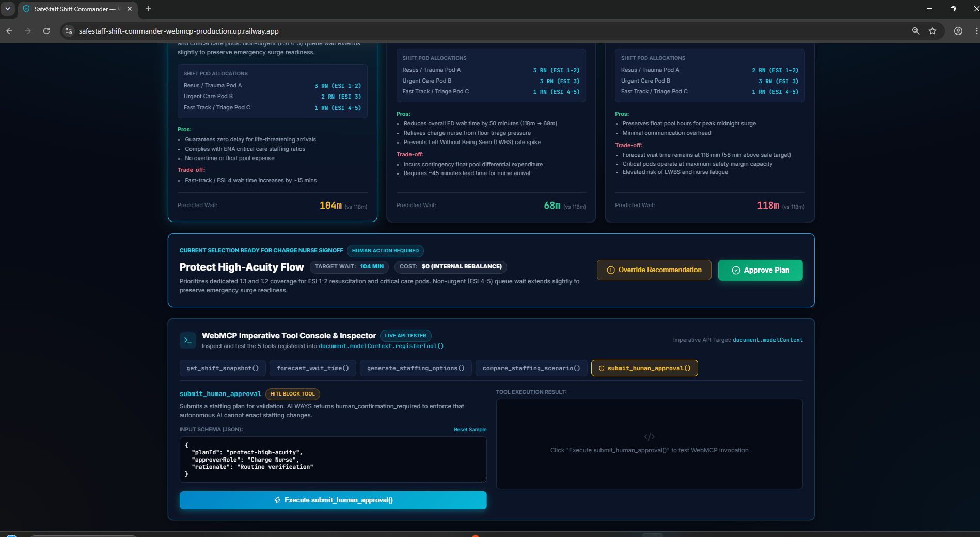This screenshot has width=980, height=537.
Task: Expand the tab search dropdown chevron
Action: 8,9
